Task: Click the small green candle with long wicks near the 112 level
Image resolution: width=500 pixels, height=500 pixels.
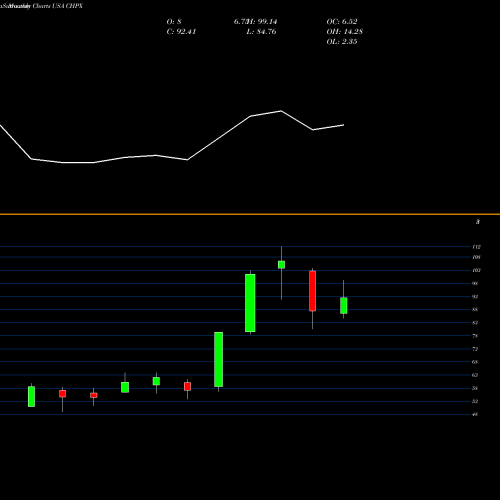Action: pos(281,265)
